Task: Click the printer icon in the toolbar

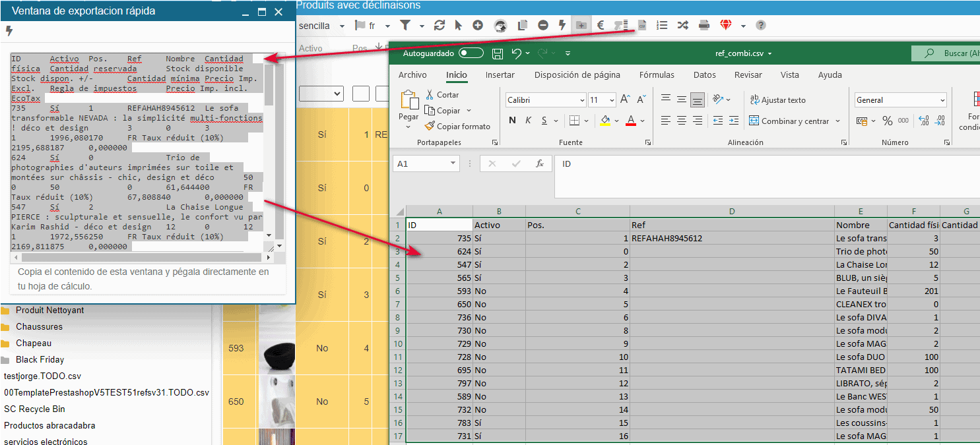Action: coord(704,26)
